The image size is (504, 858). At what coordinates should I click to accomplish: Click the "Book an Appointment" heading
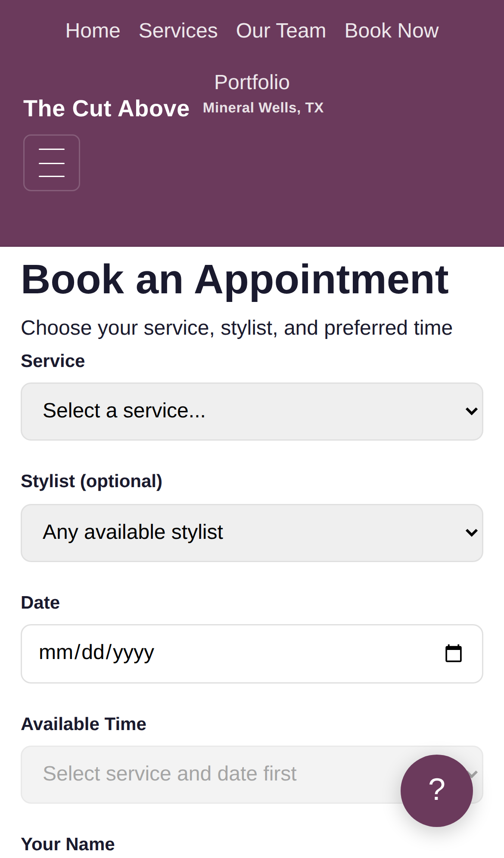[x=235, y=281]
